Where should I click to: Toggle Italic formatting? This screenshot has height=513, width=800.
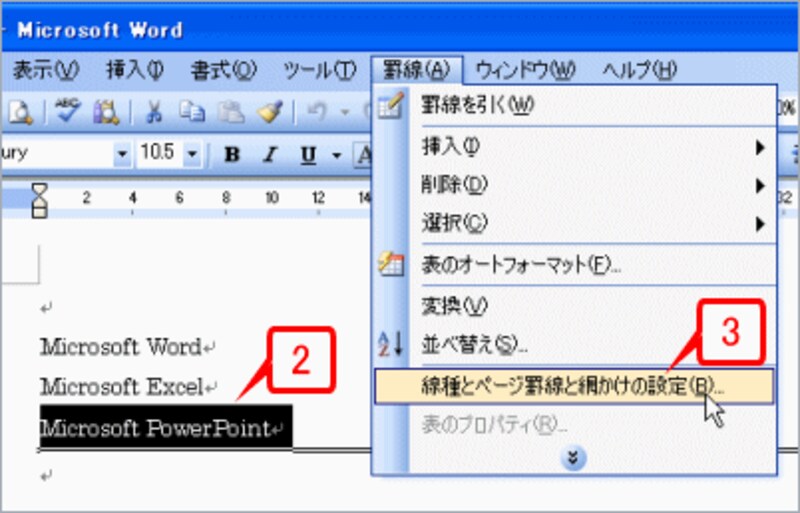pos(271,154)
